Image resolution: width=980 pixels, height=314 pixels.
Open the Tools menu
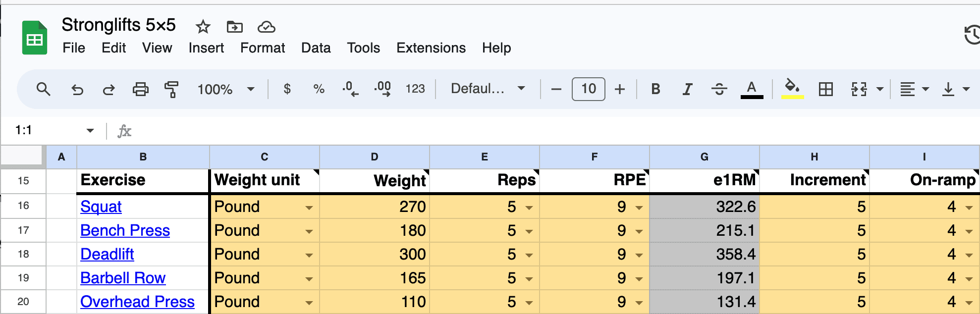[364, 48]
